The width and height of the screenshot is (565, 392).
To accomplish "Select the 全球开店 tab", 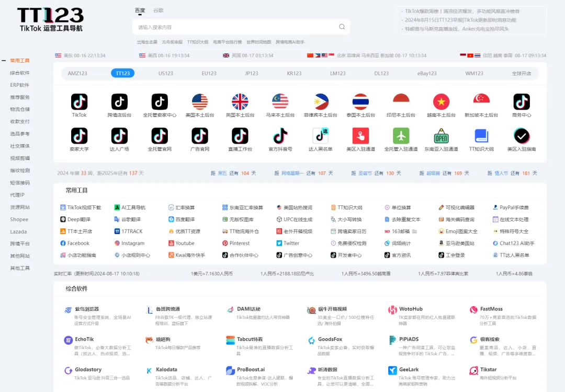I will [x=522, y=73].
